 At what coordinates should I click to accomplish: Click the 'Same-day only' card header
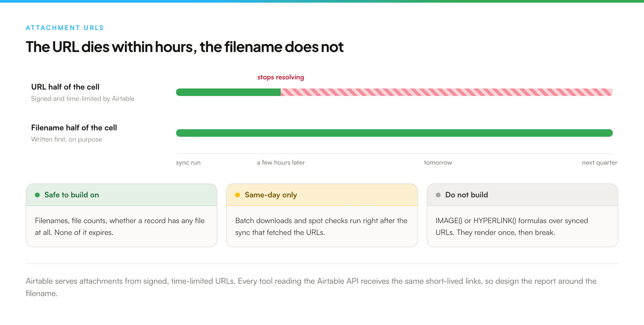pos(322,195)
